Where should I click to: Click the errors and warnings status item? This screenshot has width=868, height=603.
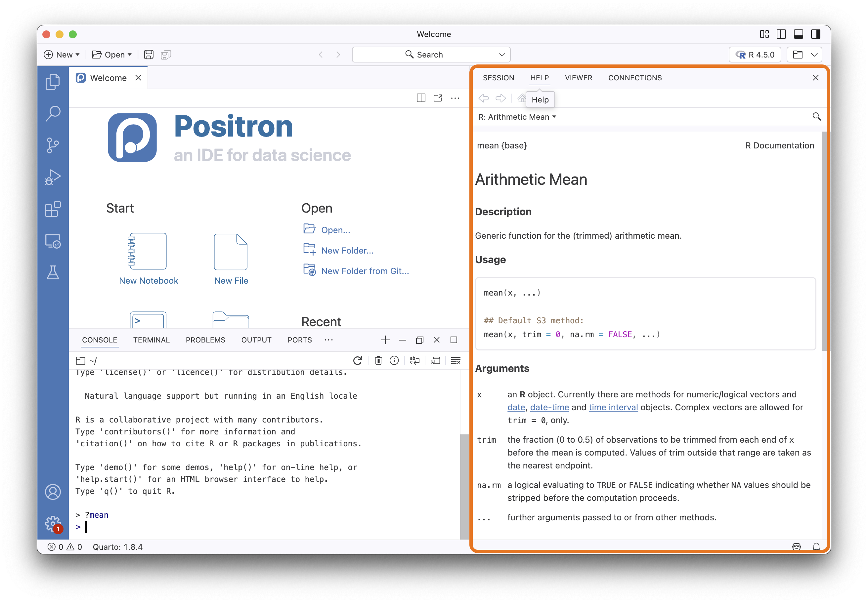pyautogui.click(x=65, y=547)
